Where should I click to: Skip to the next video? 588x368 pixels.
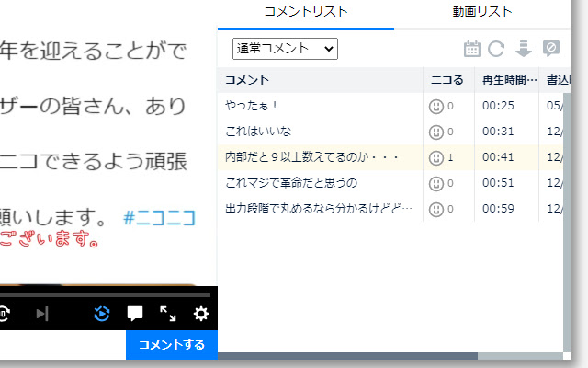tap(42, 314)
